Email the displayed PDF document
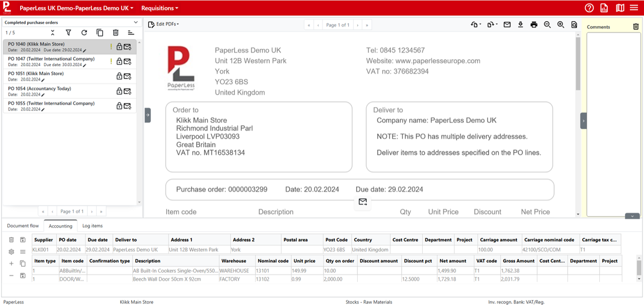 point(507,24)
